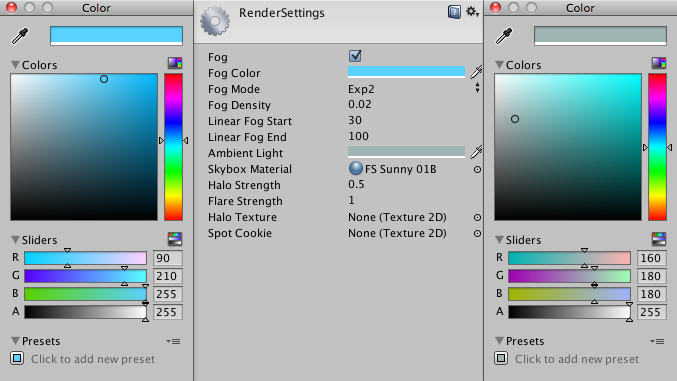677x381 pixels.
Task: Open presets options menu in left Color window
Action: tap(174, 341)
